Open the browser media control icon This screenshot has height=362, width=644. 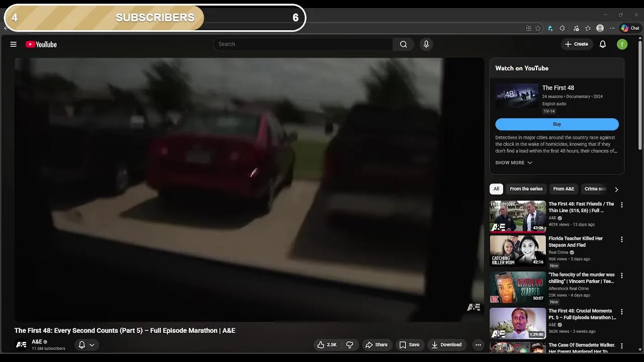click(x=576, y=28)
